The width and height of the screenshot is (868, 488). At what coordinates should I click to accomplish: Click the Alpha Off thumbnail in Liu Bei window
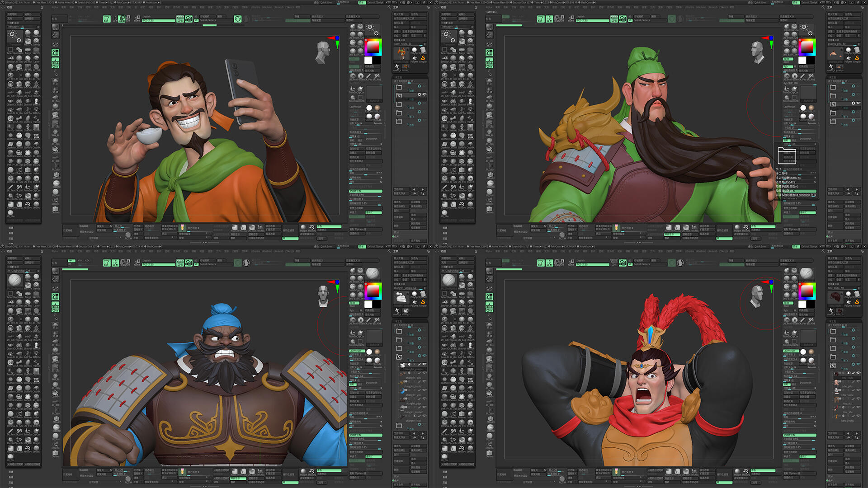click(x=374, y=94)
